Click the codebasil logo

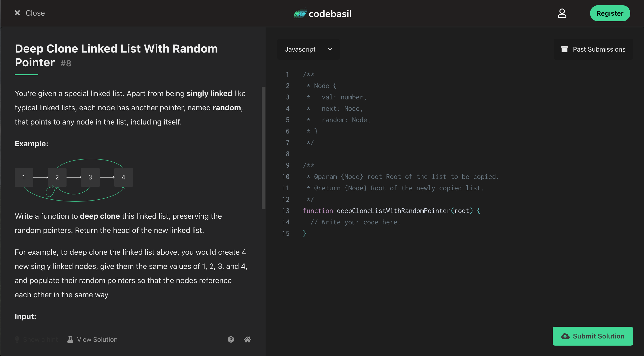(322, 13)
